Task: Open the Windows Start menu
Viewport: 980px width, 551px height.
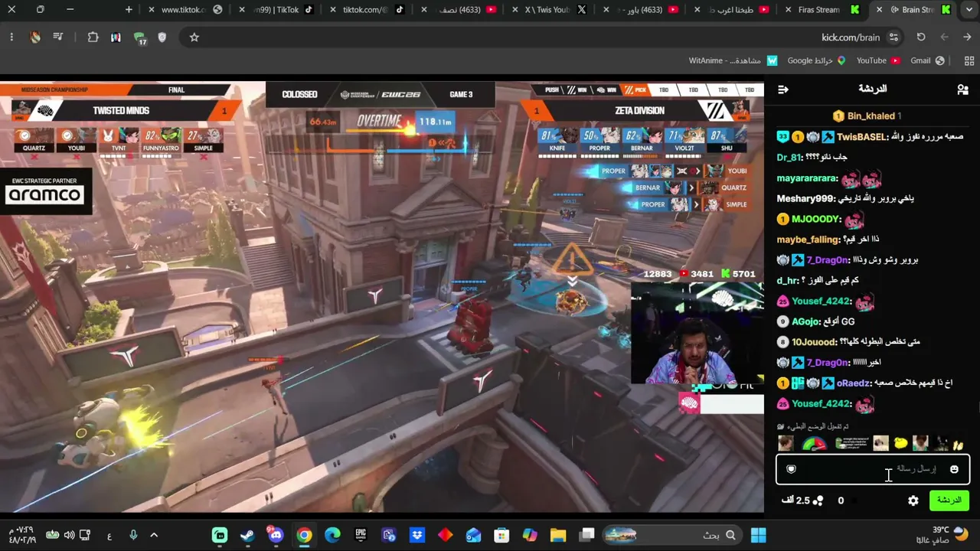Action: pyautogui.click(x=759, y=535)
